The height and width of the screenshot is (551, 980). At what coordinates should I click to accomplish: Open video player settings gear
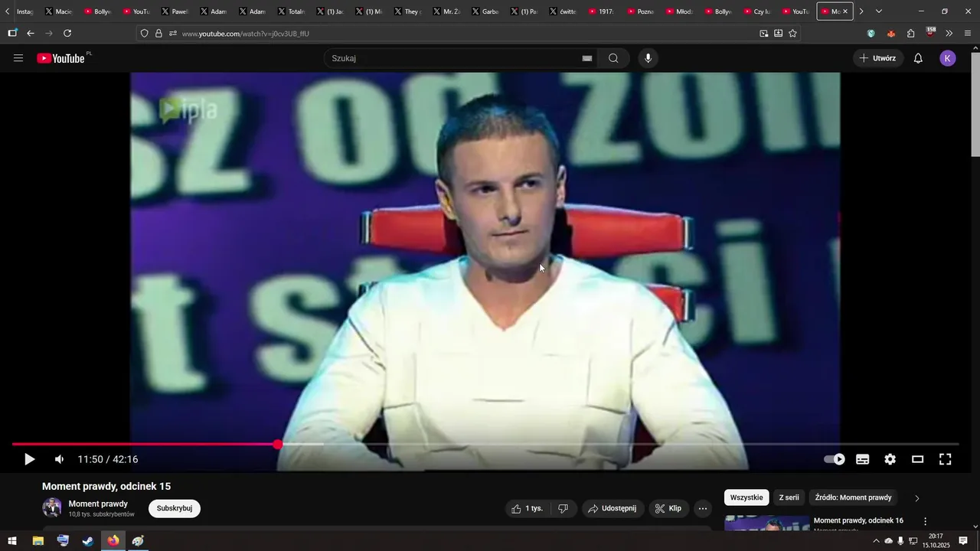coord(890,459)
